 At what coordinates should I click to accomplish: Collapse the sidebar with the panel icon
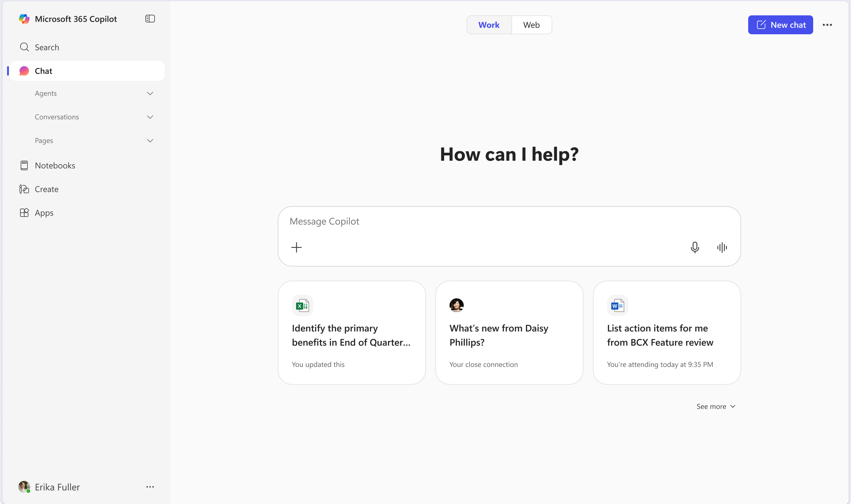click(150, 19)
